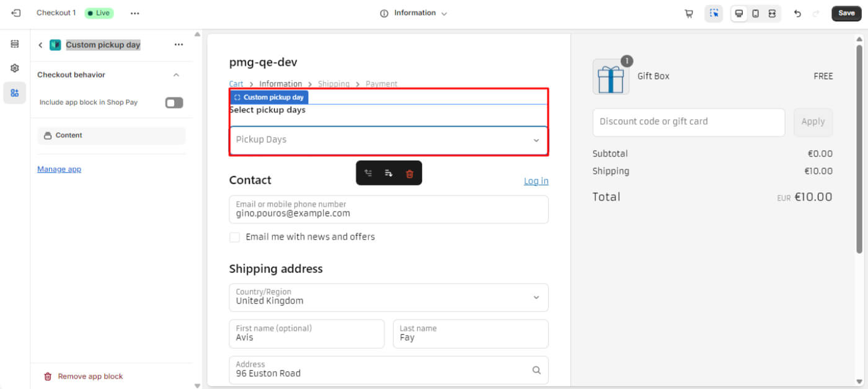Screen dimensions: 868x389
Task: Toggle Include app block in Shop Pay
Action: pos(174,103)
